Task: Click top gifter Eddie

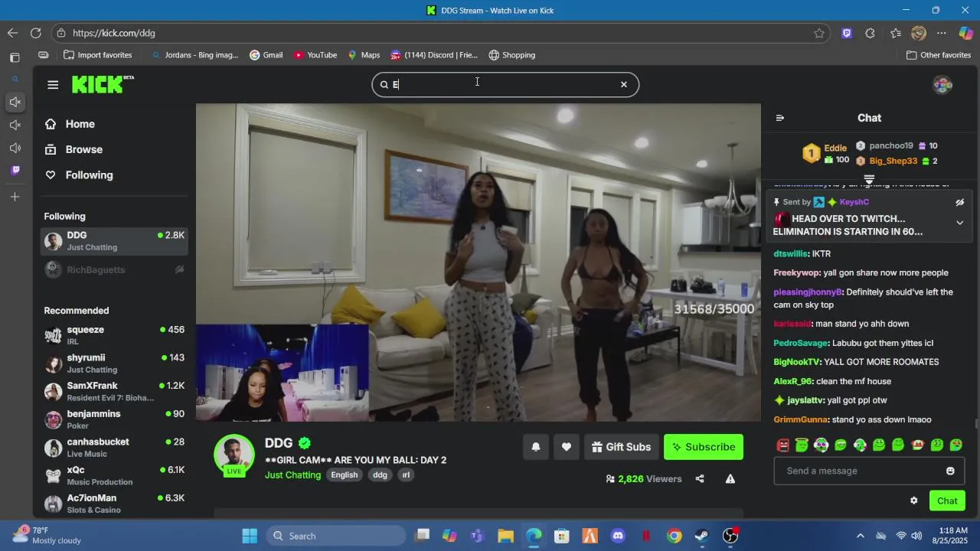Action: click(835, 148)
